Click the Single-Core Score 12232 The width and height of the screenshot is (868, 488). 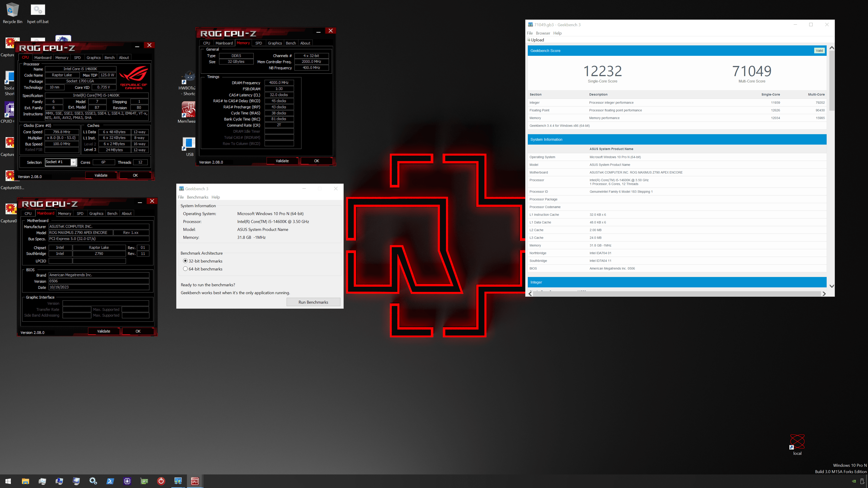602,71
